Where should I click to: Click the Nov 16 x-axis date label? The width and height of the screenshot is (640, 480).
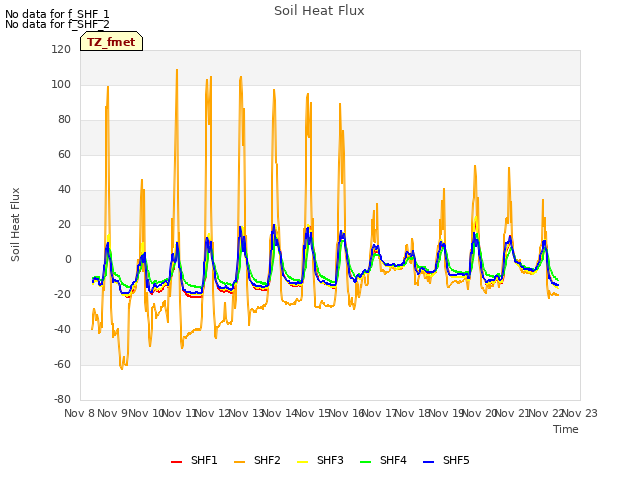click(346, 413)
